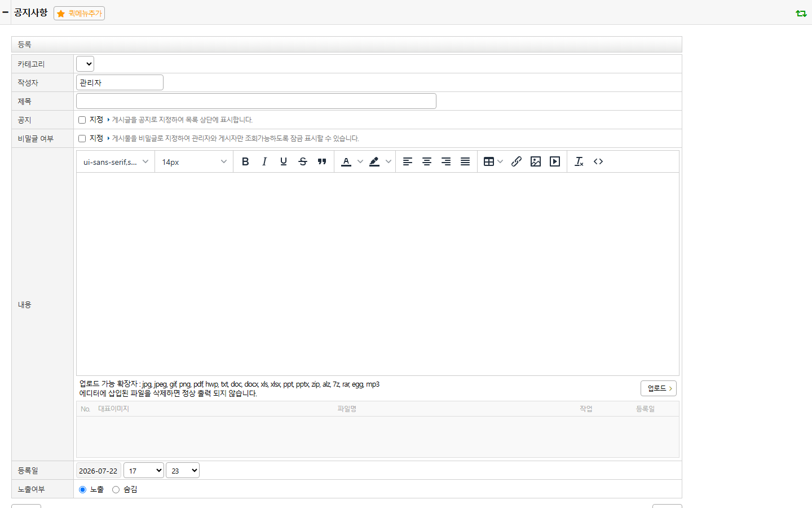The width and height of the screenshot is (812, 508).
Task: Clear text formatting
Action: click(x=579, y=161)
